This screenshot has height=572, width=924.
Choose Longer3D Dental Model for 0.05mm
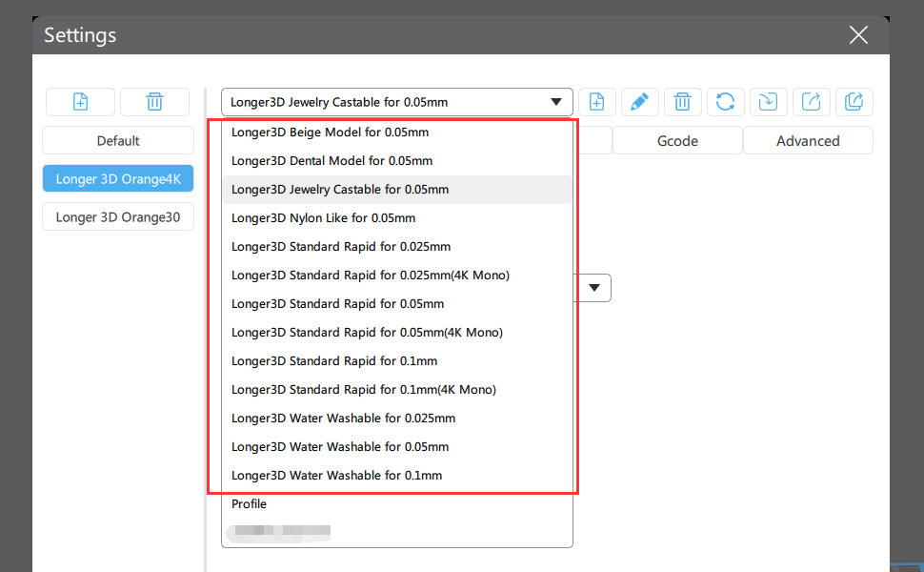click(396, 161)
